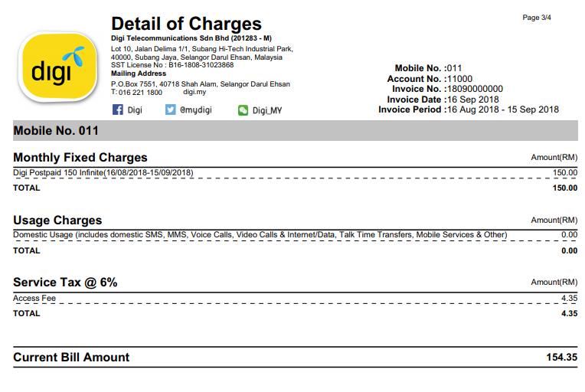
Task: Select the 150.00 amount in Postpaid row
Action: (x=565, y=173)
